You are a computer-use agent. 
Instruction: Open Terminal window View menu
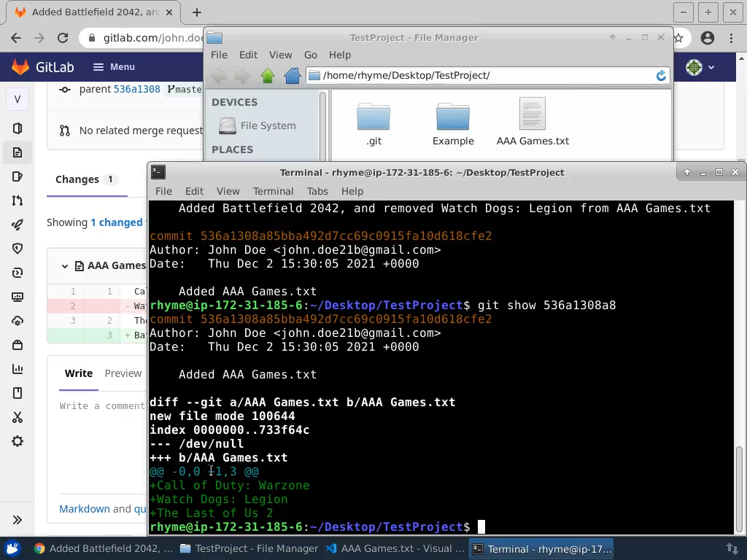(x=228, y=191)
